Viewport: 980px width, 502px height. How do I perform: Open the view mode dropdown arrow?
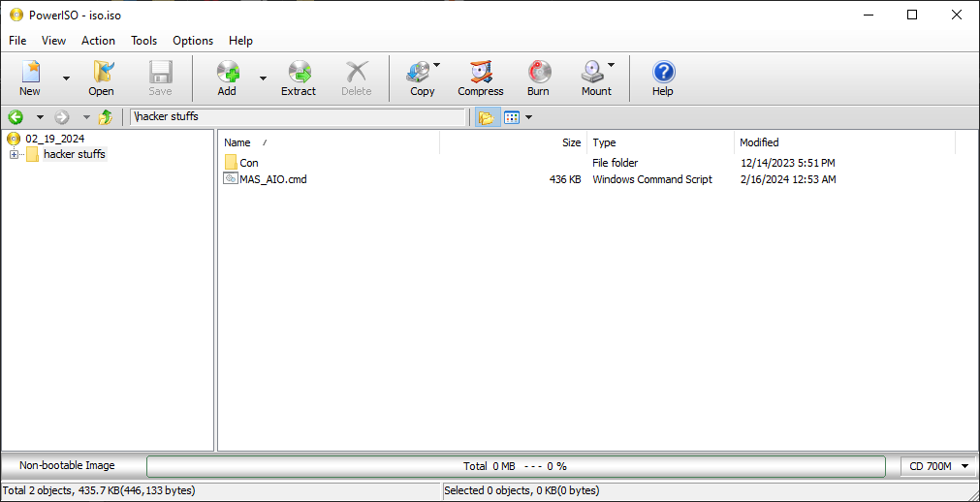528,117
